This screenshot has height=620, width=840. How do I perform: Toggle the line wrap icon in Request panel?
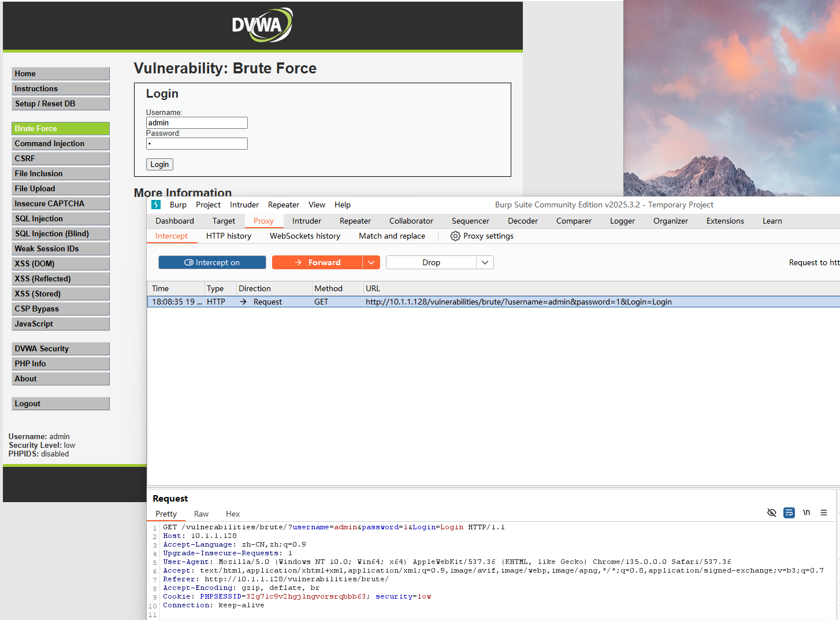[789, 513]
